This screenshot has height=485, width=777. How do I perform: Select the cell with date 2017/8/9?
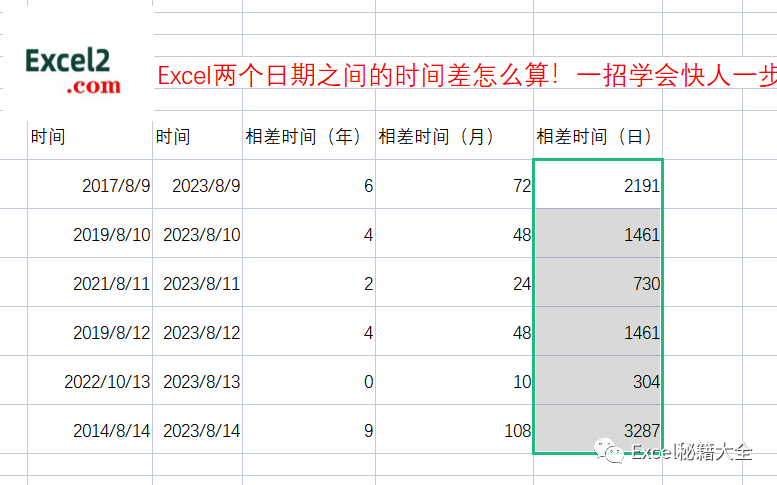[x=90, y=184]
